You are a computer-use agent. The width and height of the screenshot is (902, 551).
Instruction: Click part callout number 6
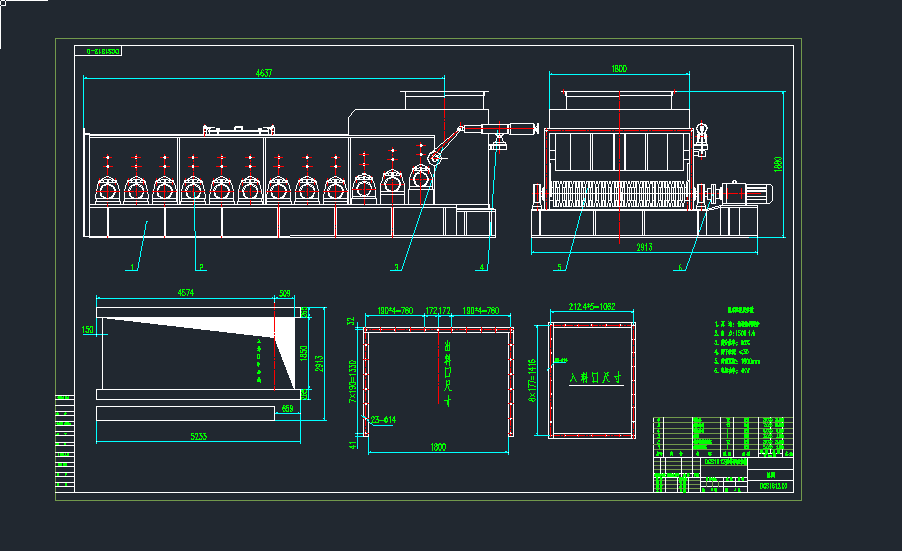(682, 267)
